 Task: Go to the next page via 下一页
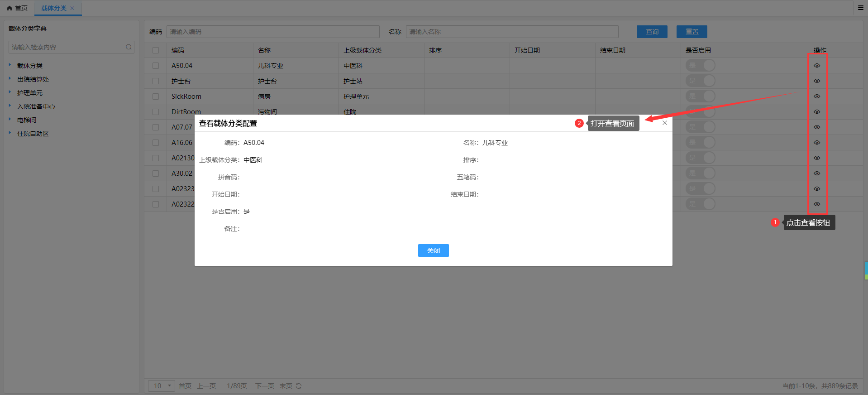[x=264, y=386]
